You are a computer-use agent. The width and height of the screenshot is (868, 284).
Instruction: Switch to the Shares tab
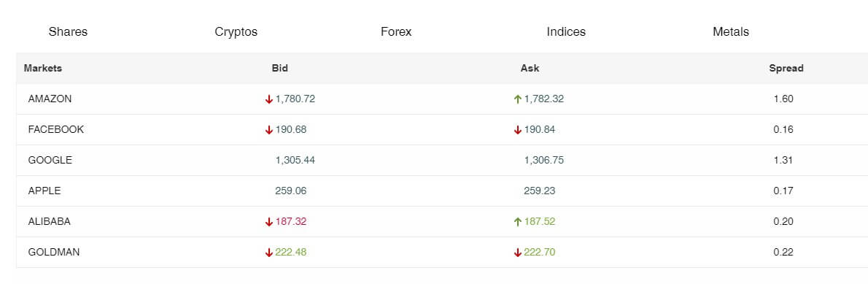(x=68, y=31)
